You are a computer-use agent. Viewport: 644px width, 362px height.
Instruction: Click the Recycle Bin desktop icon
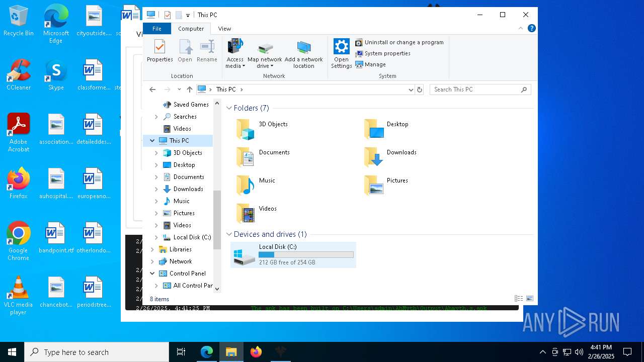[x=19, y=21]
